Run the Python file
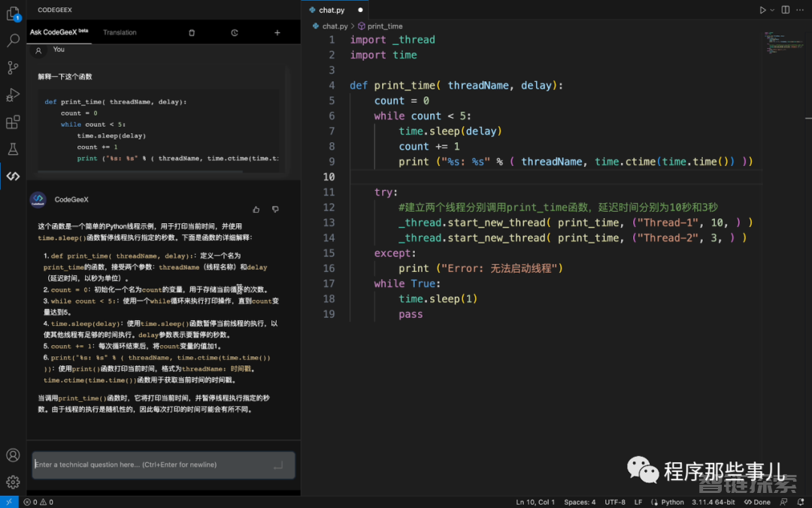The width and height of the screenshot is (812, 508). tap(762, 10)
